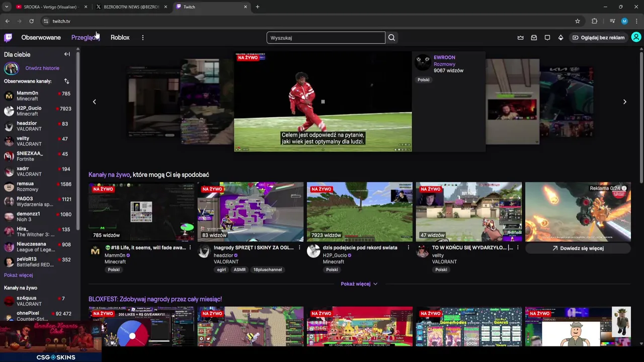Image resolution: width=644 pixels, height=362 pixels.
Task: Click EWROON channel avatar in the carousel
Action: click(x=423, y=62)
